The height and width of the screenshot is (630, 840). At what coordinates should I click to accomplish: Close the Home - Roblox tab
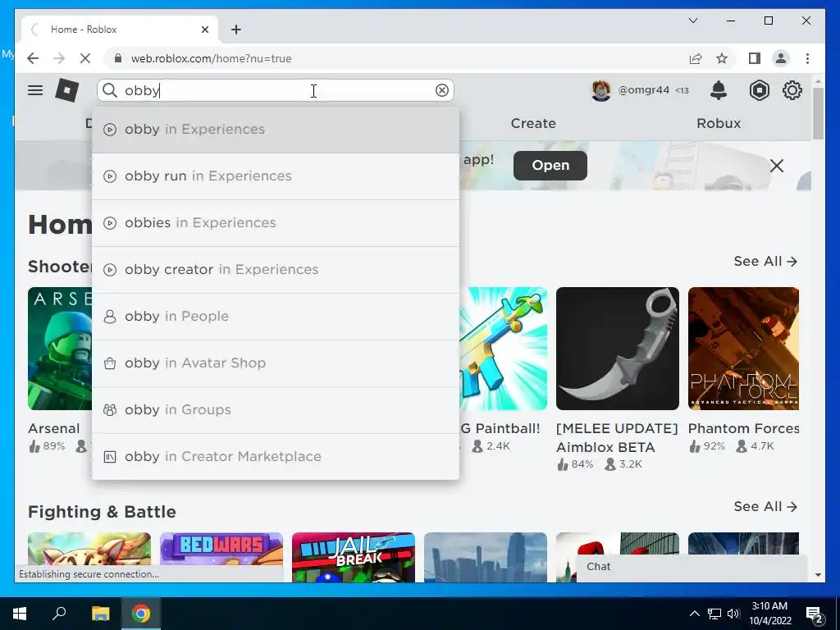point(204,30)
